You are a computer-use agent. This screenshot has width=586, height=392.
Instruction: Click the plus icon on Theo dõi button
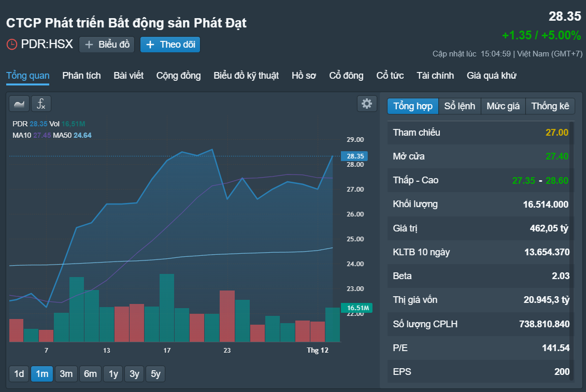coord(150,45)
